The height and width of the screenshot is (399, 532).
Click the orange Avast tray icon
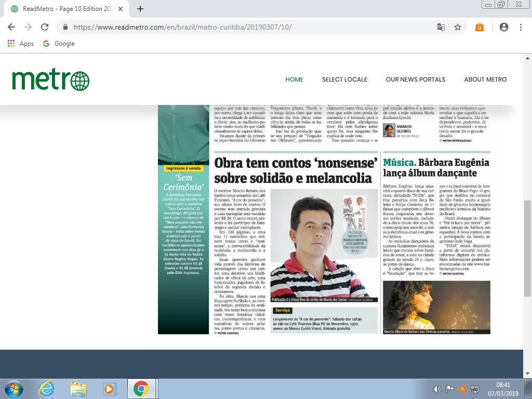(462, 389)
